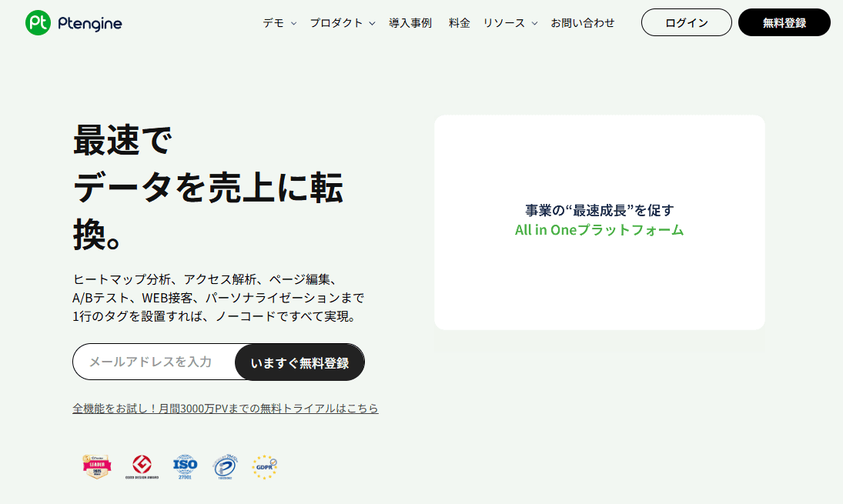843x504 pixels.
Task: Click the 最速でデータを売上に転換 headline
Action: pos(208,187)
